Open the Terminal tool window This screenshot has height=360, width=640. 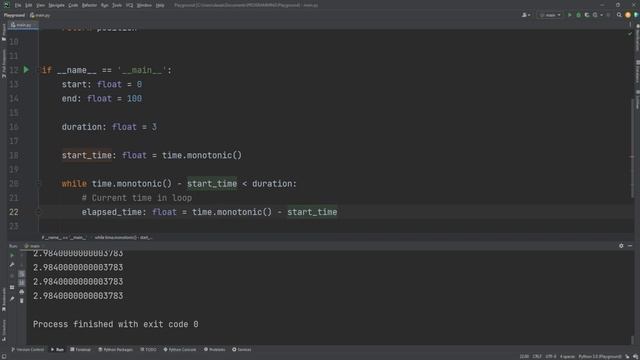tap(81, 349)
